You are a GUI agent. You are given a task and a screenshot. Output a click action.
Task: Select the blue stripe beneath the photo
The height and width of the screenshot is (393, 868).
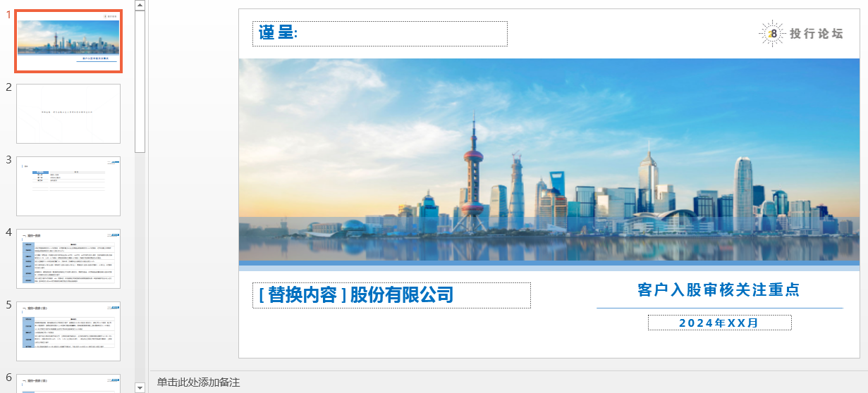(549, 266)
